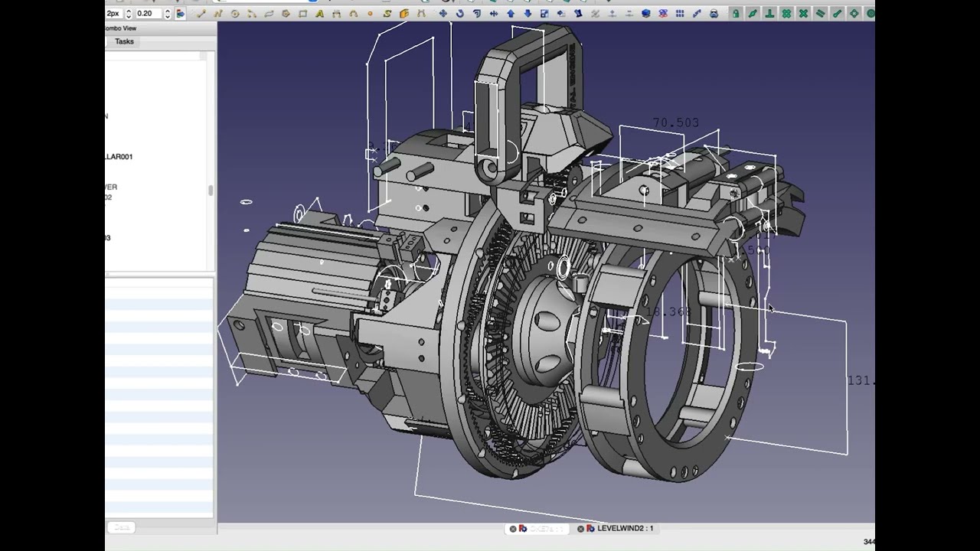Click the apply-style icon beside the 0.20 field

pyautogui.click(x=181, y=14)
